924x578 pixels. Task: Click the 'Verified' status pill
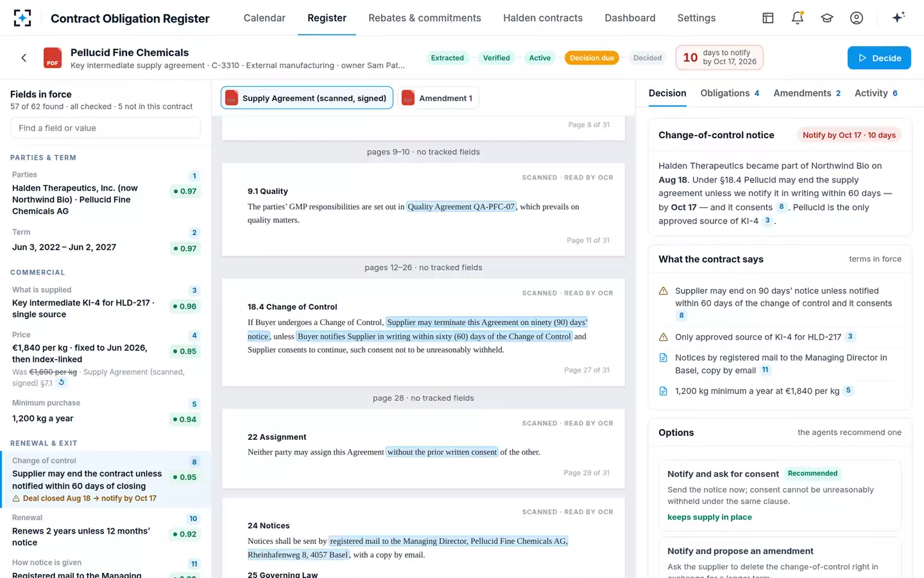pyautogui.click(x=497, y=58)
